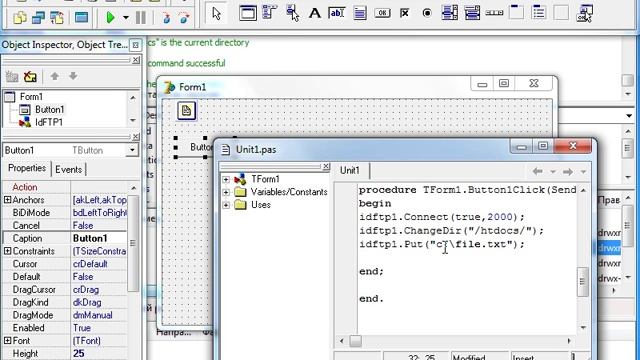Close the Object TreeView pane

136,60
